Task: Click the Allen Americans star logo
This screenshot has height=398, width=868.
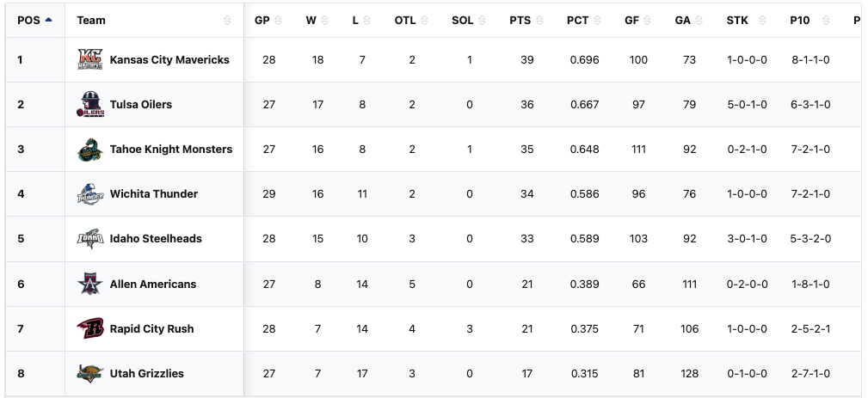Action: pos(89,284)
